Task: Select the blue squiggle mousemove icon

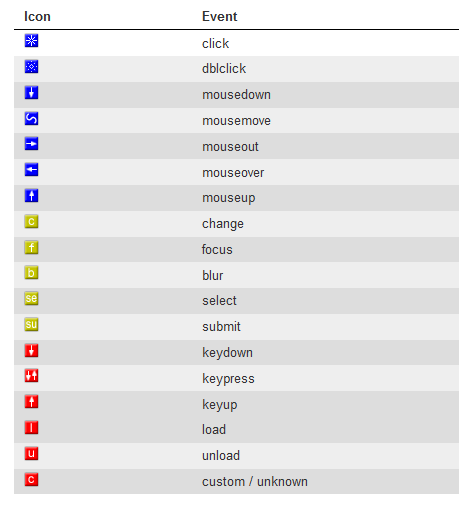Action: click(x=31, y=118)
